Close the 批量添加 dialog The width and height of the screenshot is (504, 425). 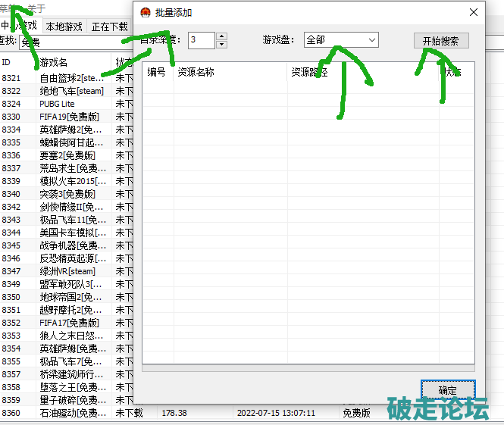tap(474, 13)
